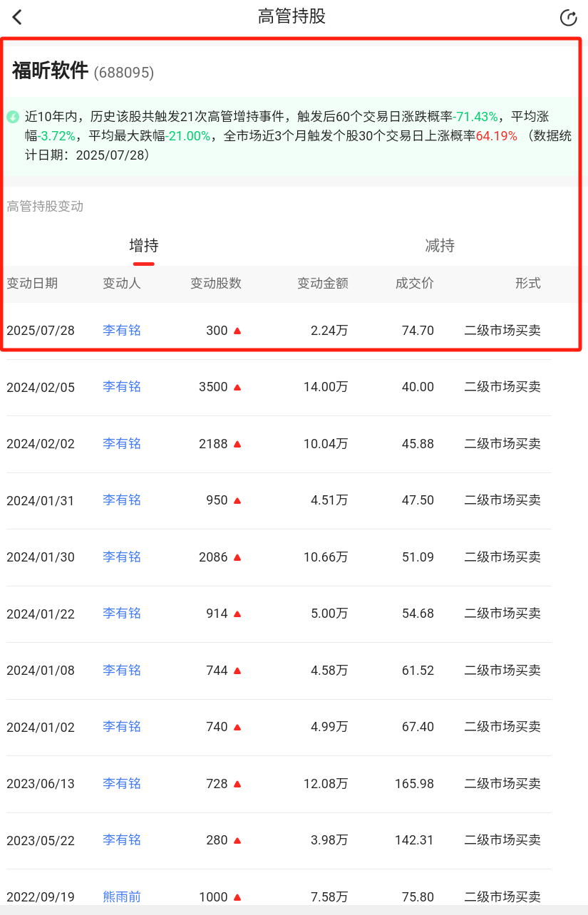
Task: Tap the back arrow icon
Action: click(17, 18)
